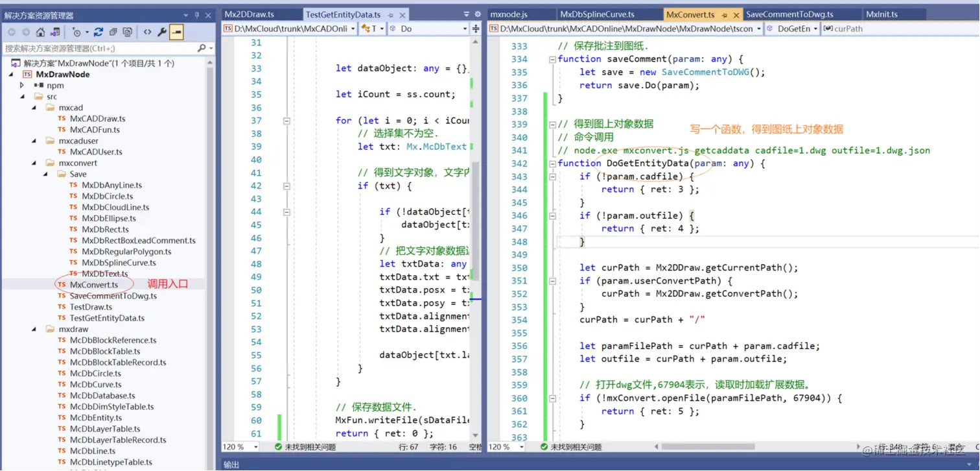Select the MxDrawNode project node
The height and width of the screenshot is (471, 980).
click(62, 75)
